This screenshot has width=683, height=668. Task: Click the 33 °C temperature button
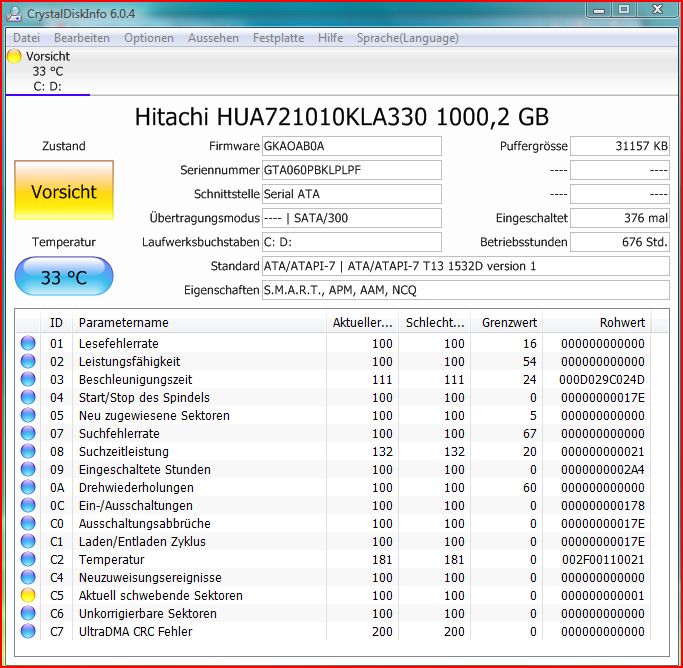click(64, 277)
